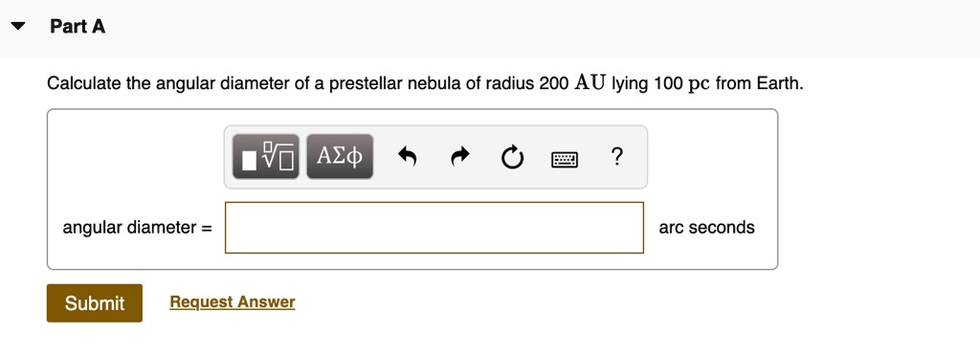Click the gray Part A header bar
980x358 pixels.
490,28
